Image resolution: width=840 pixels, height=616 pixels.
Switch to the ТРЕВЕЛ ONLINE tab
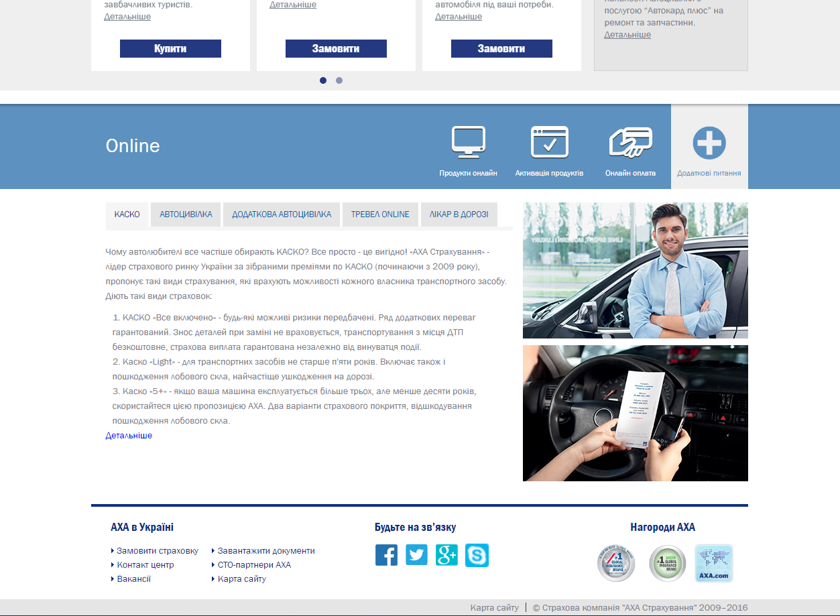coord(380,214)
